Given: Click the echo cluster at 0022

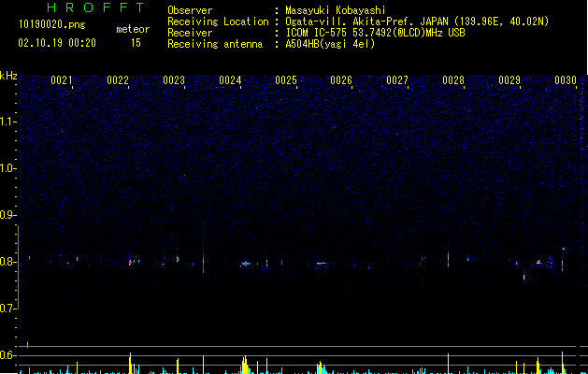Looking at the screenshot, I should point(134,261).
